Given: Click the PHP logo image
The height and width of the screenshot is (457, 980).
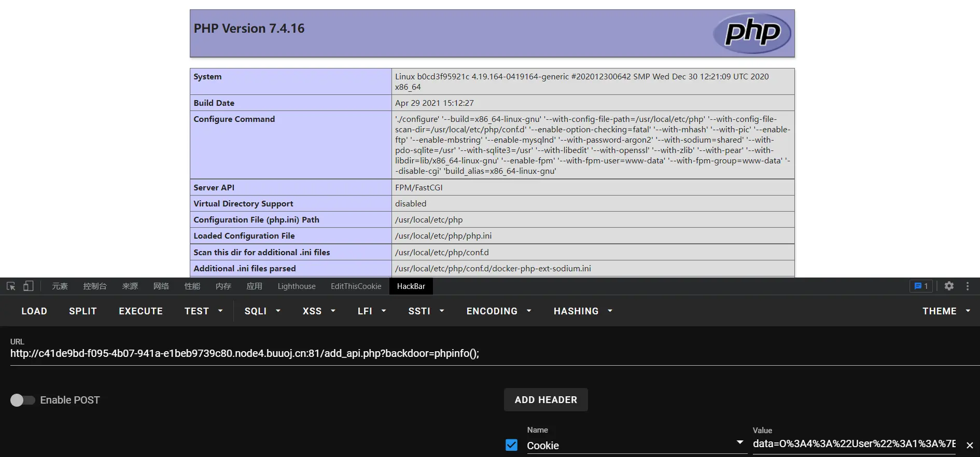Looking at the screenshot, I should pos(752,33).
